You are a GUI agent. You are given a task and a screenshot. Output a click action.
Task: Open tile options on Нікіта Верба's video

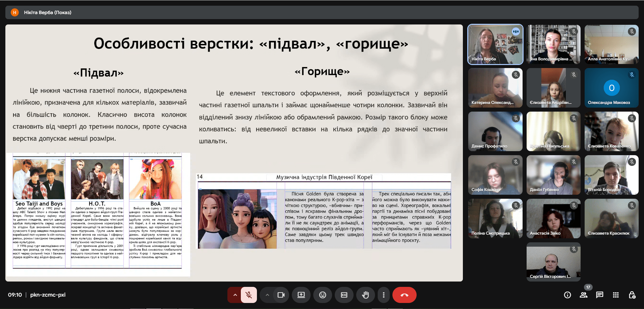pyautogui.click(x=516, y=32)
